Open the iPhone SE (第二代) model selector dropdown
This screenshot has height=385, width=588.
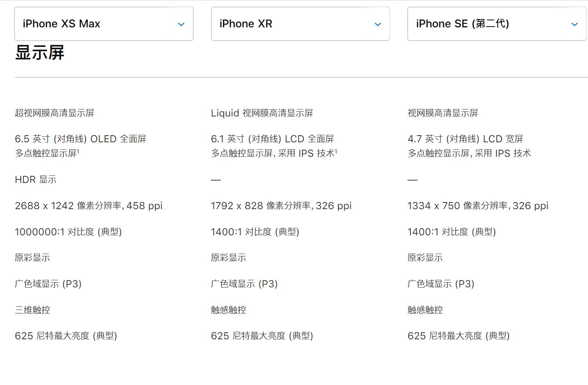pyautogui.click(x=496, y=23)
